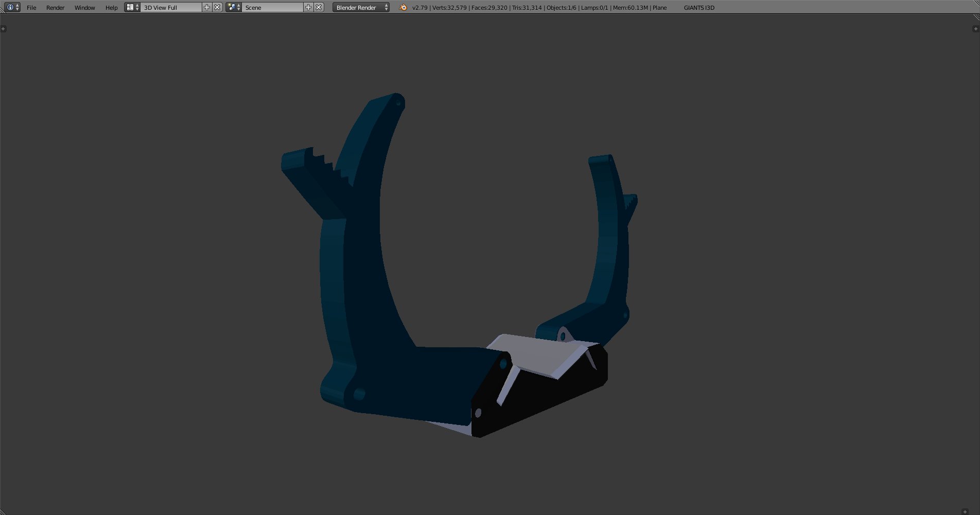The image size is (980, 515).
Task: Open the Render menu
Action: (55, 8)
